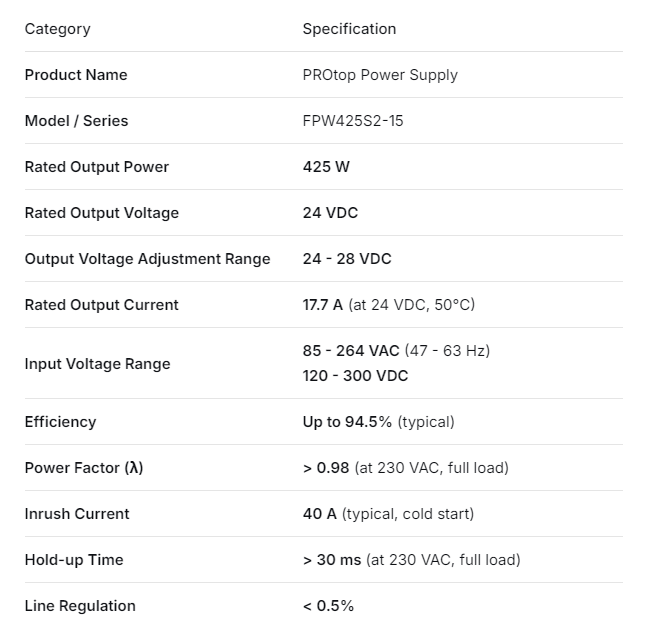The width and height of the screenshot is (654, 621).
Task: Click the "PROtop Power Supply" value
Action: 380,75
